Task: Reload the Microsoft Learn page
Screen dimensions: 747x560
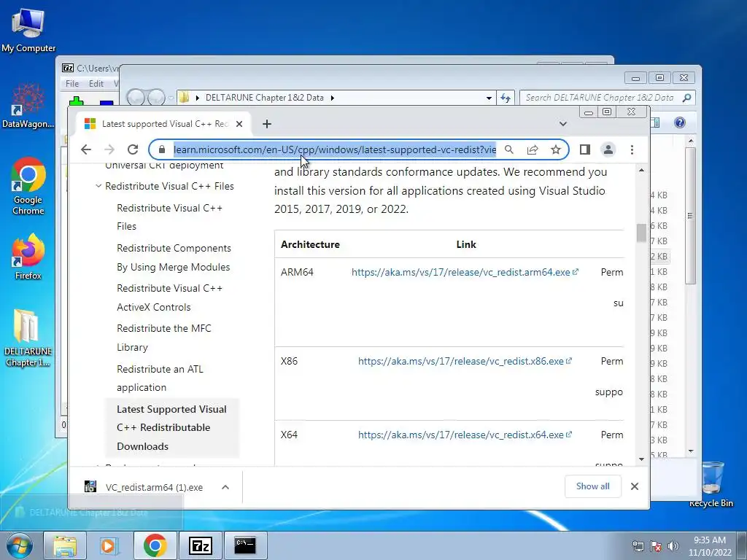Action: pyautogui.click(x=133, y=149)
